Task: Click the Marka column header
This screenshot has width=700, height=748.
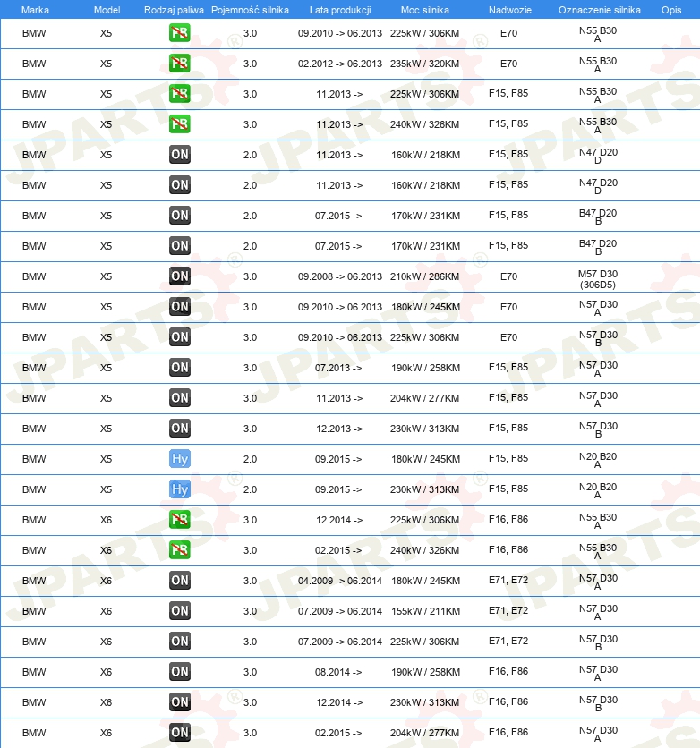Action: (35, 10)
